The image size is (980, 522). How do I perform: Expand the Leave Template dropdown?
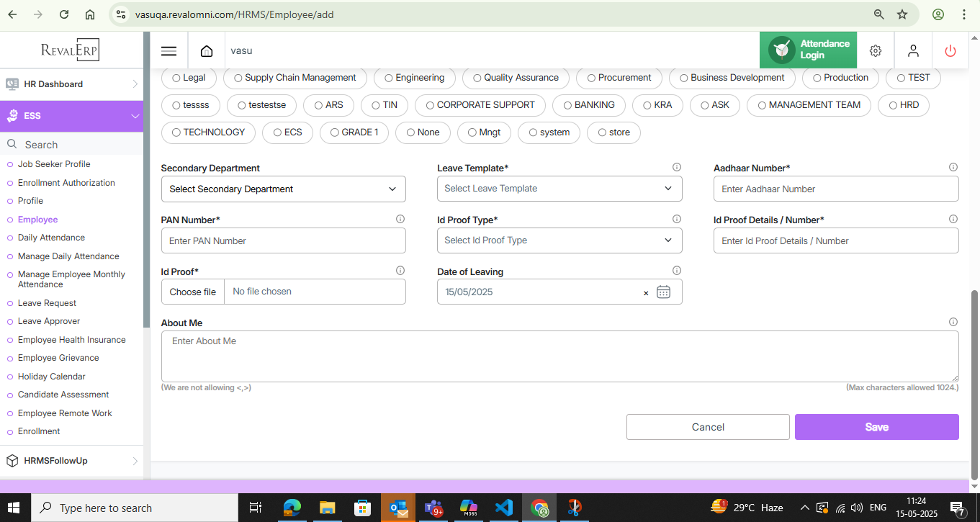tap(559, 189)
